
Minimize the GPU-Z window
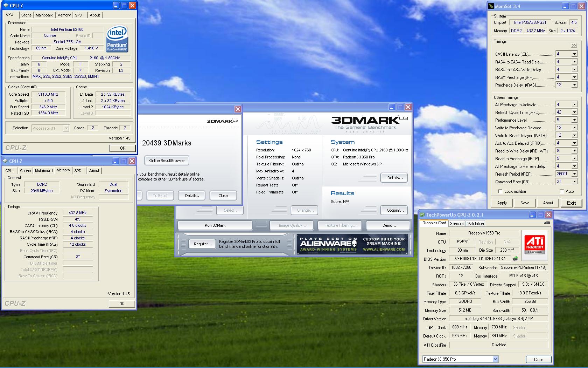pos(532,215)
